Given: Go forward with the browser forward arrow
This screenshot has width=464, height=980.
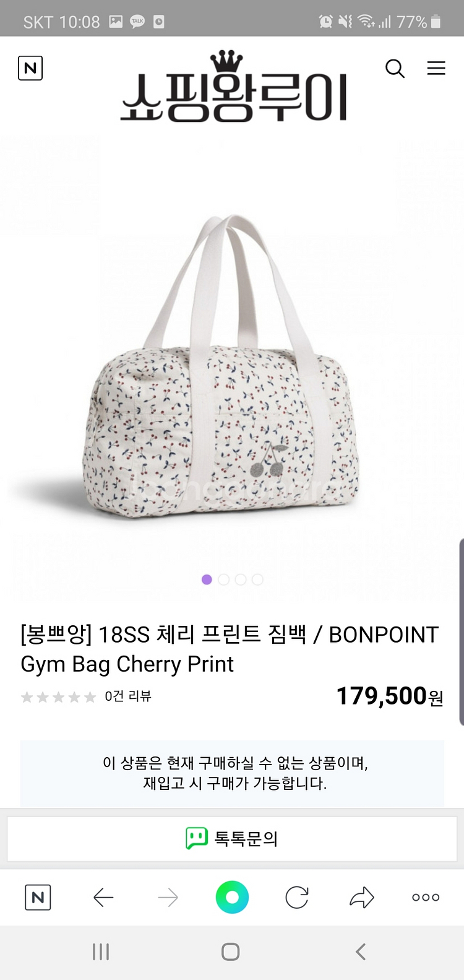Looking at the screenshot, I should point(168,897).
